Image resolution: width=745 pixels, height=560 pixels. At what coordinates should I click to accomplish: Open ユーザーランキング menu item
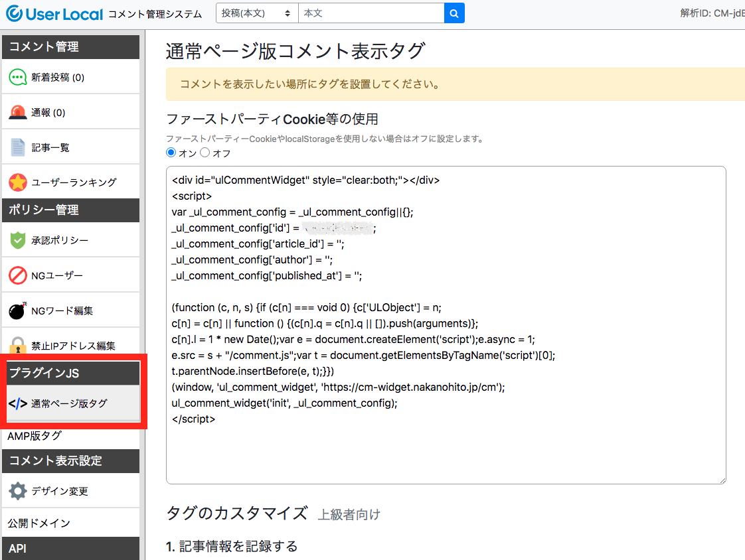click(x=71, y=182)
